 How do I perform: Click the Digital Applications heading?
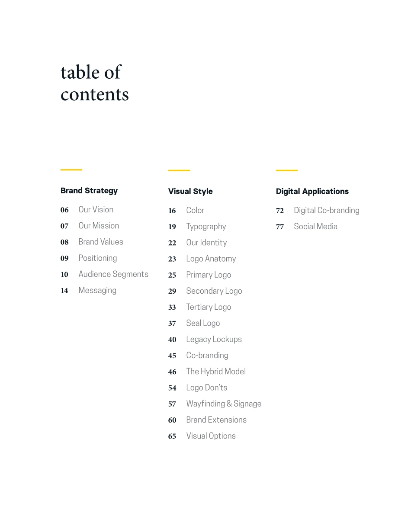point(312,191)
